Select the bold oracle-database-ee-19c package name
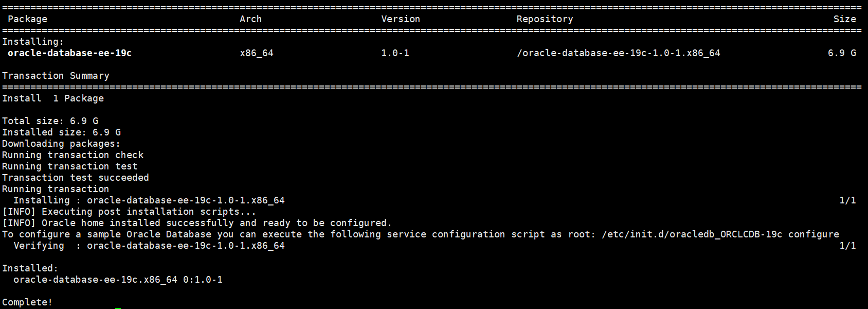The image size is (868, 309). [x=69, y=53]
